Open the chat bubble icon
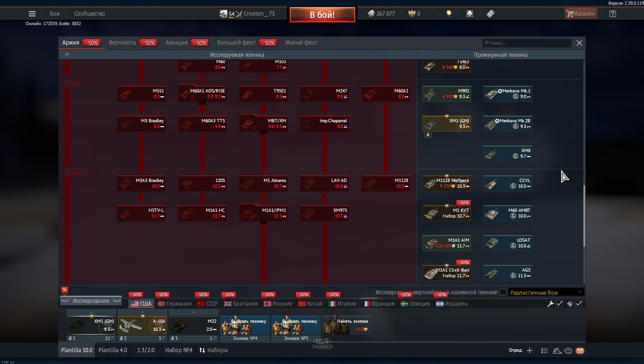 [568, 351]
